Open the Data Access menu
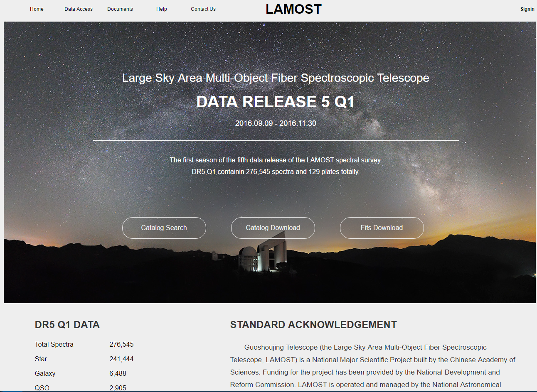Screen dimensions: 537x392 (x=79, y=9)
